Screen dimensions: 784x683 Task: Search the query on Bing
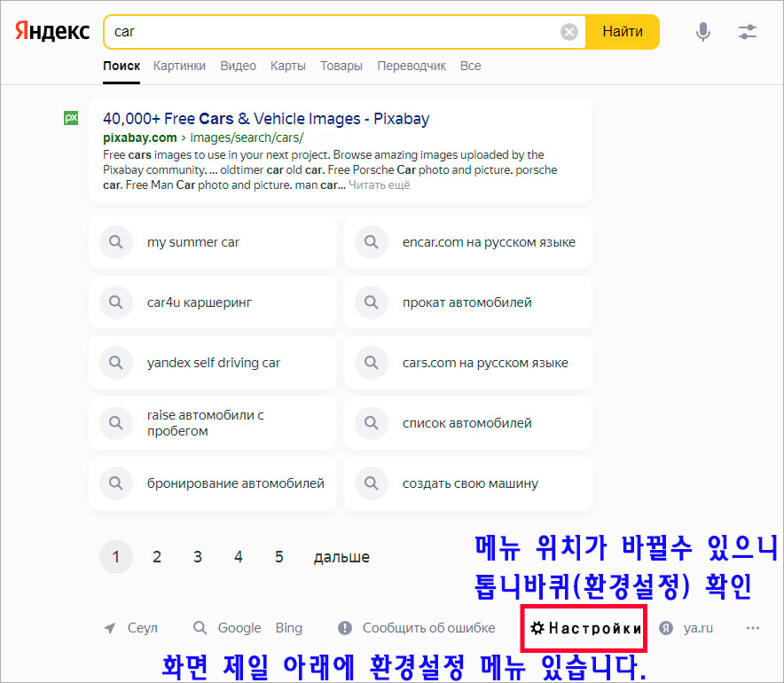pos(289,628)
